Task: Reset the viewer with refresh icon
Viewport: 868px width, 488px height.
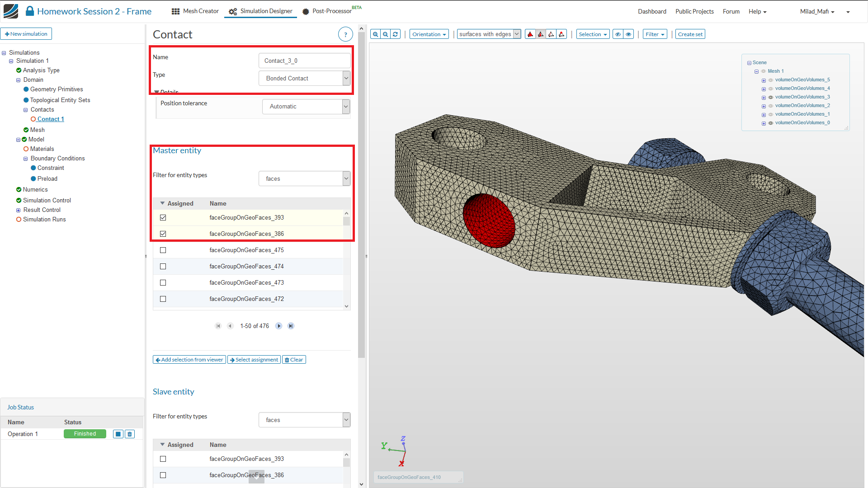Action: click(x=396, y=34)
